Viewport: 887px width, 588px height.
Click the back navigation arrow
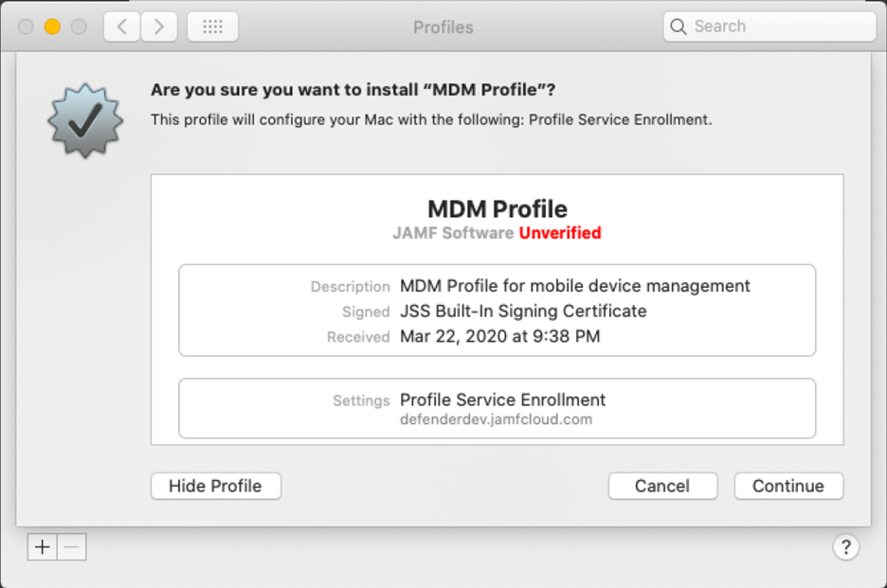point(122,27)
